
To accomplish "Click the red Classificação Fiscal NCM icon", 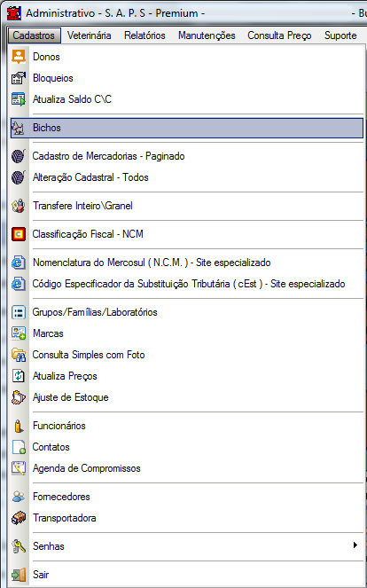I will tap(19, 234).
